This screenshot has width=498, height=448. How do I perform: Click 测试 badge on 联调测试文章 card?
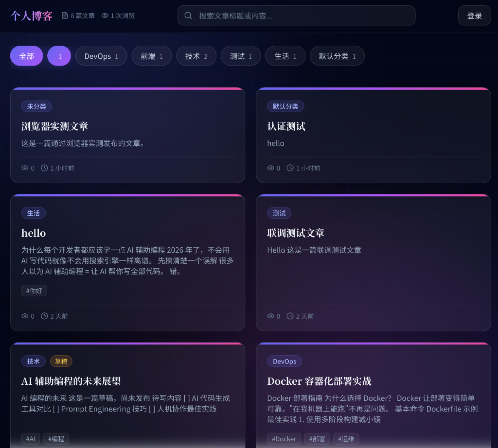pyautogui.click(x=279, y=213)
